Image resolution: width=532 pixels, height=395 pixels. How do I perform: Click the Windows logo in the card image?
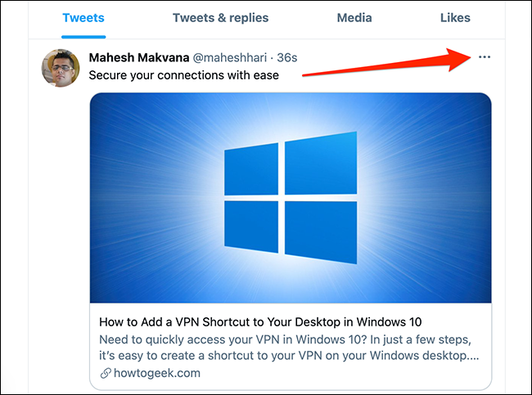pyautogui.click(x=290, y=198)
